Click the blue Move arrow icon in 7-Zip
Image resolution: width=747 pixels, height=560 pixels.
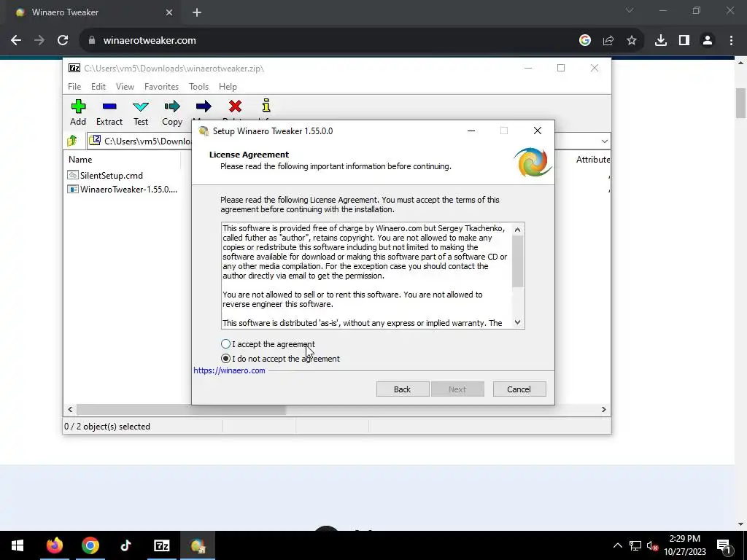coord(204,106)
